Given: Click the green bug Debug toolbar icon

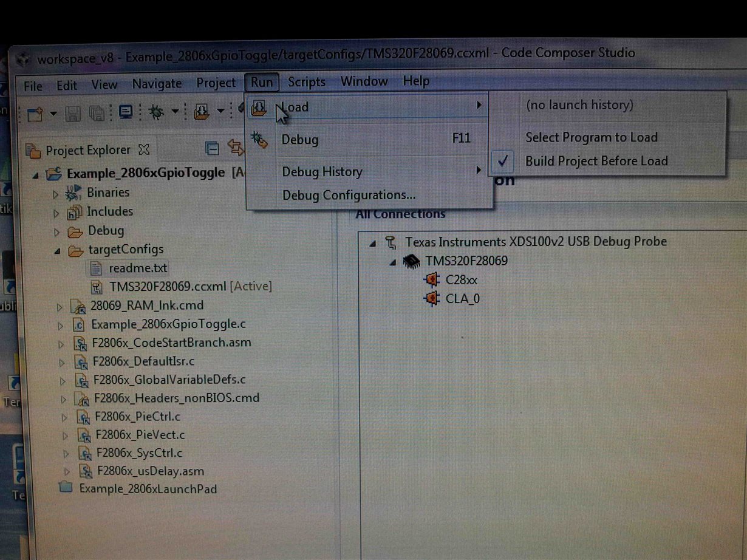Looking at the screenshot, I should 157,112.
